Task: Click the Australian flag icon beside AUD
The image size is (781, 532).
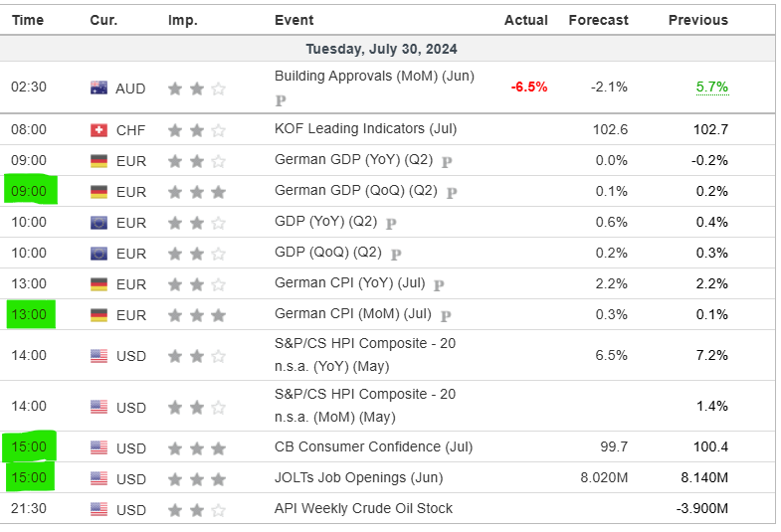Action: [98, 88]
